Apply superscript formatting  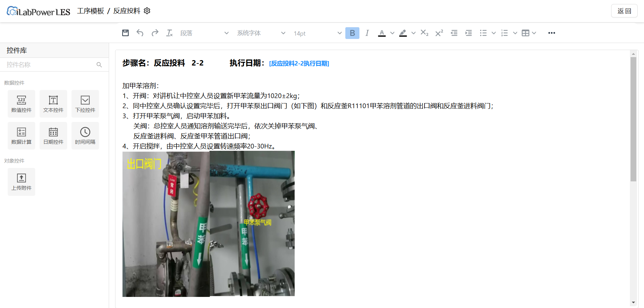[x=439, y=33]
